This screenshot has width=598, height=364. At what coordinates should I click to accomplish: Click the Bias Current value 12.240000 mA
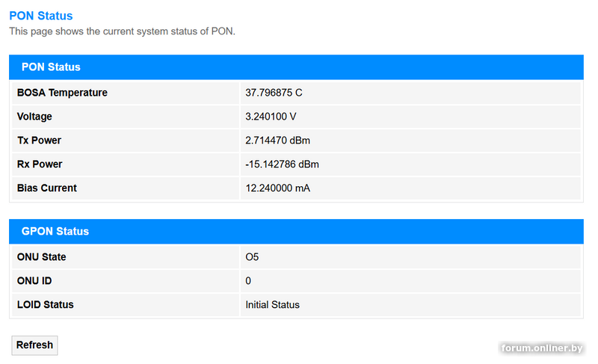pyautogui.click(x=277, y=188)
